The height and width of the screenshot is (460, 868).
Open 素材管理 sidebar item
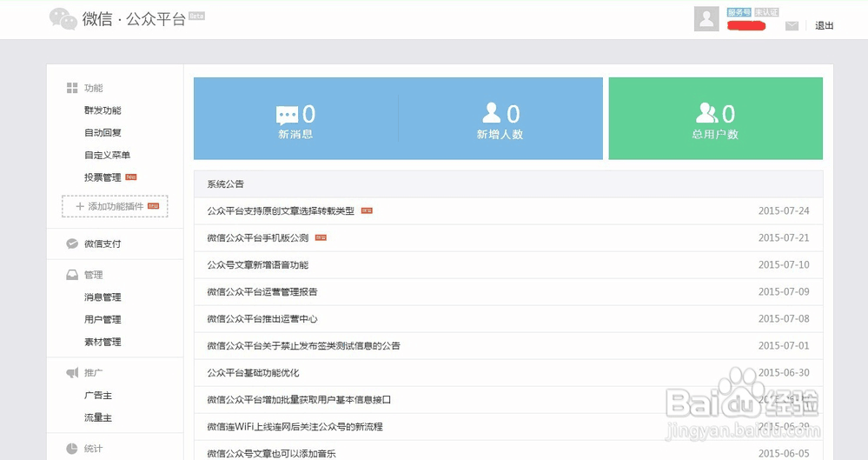coord(103,342)
